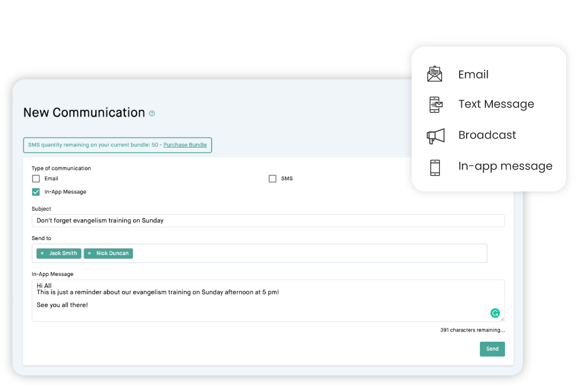Open help icon next to New Communication
Screen dimensions: 588x385
coord(152,113)
